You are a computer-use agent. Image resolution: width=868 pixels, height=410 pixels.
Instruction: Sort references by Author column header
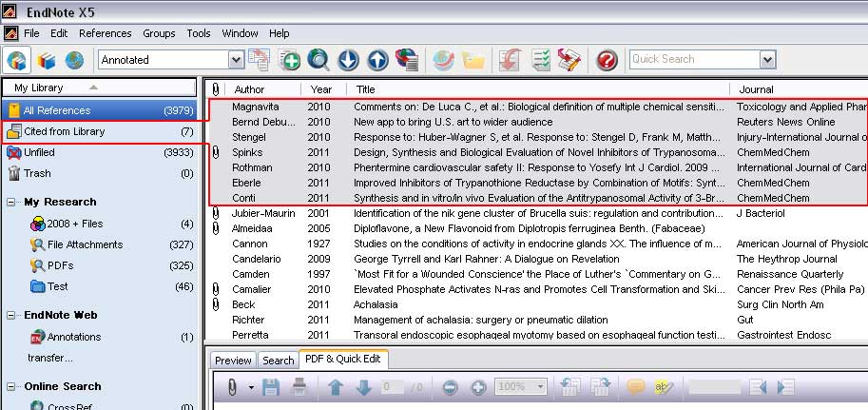coord(262,89)
